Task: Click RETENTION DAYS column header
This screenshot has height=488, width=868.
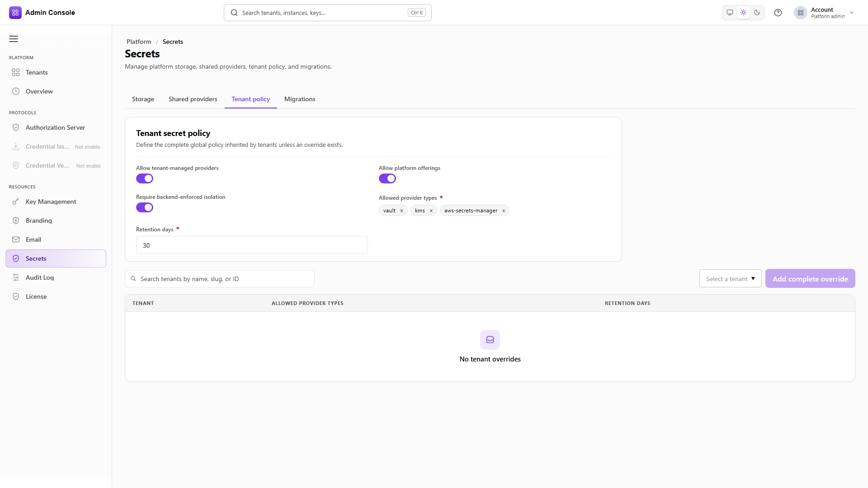Action: coord(627,303)
